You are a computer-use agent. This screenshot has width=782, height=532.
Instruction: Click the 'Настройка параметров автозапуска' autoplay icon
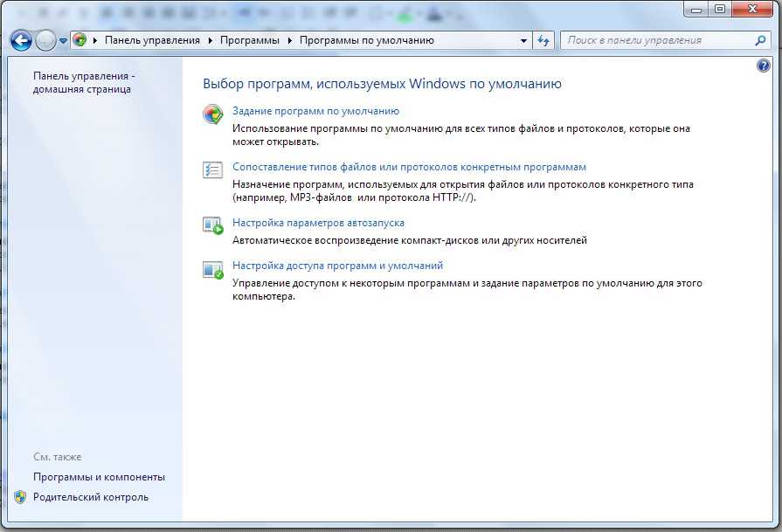[212, 226]
